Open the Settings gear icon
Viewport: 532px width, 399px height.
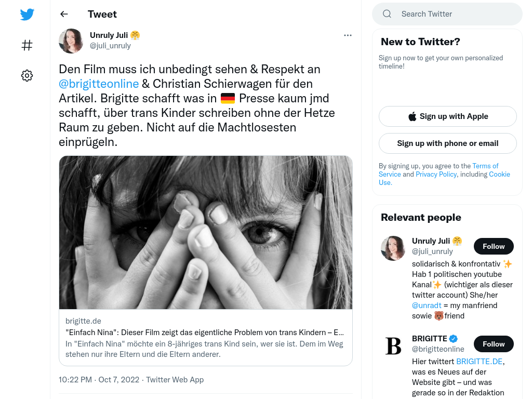[x=27, y=75]
